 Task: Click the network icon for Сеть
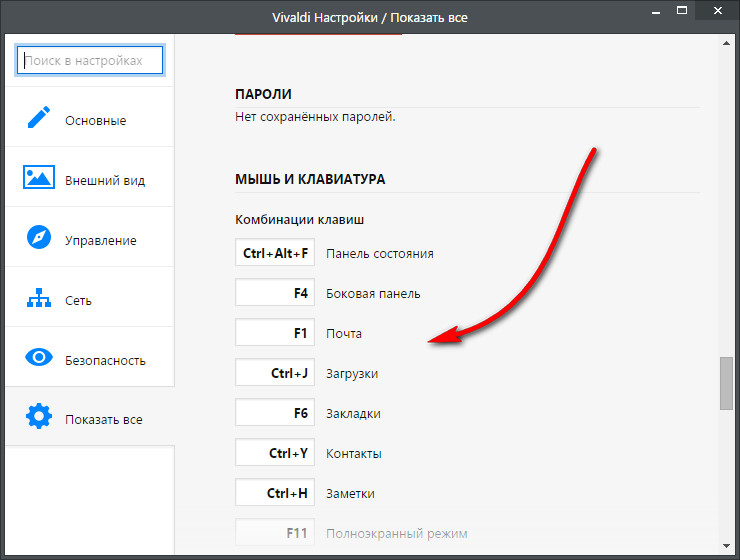39,298
